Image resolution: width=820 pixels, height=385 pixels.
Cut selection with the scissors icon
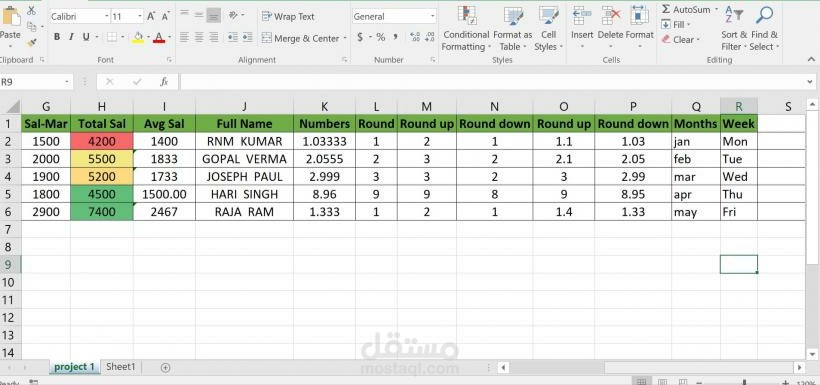click(x=31, y=10)
